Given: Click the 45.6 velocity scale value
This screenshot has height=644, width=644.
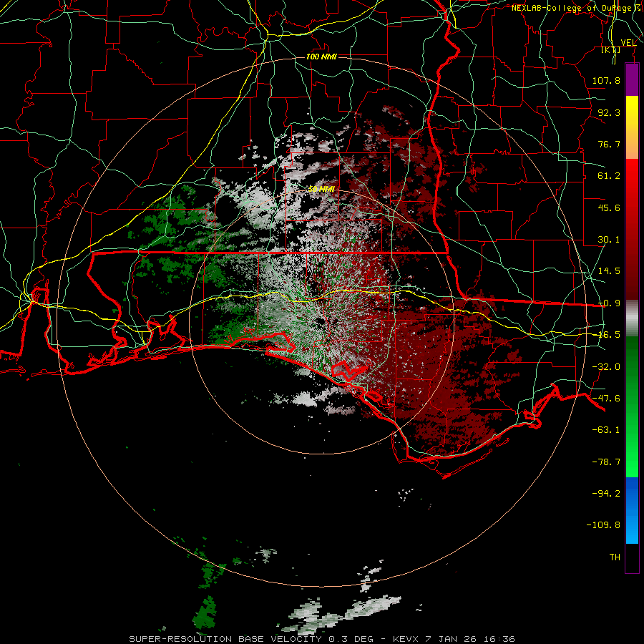Looking at the screenshot, I should (609, 208).
